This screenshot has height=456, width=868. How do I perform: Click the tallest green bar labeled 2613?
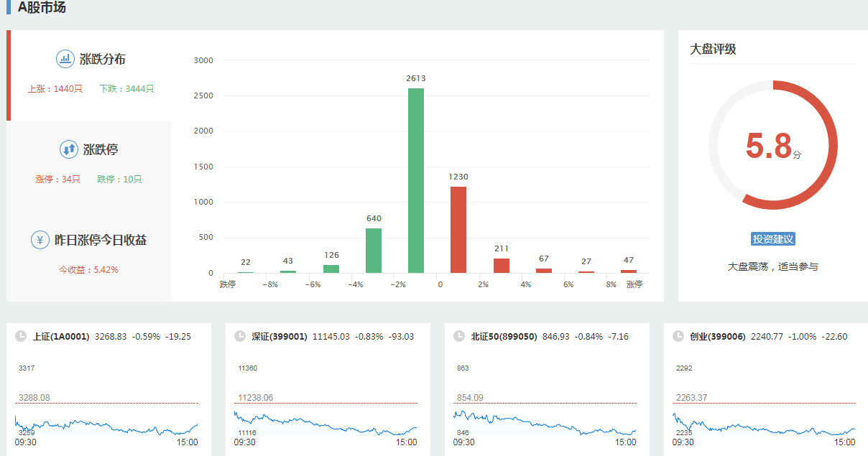416,180
